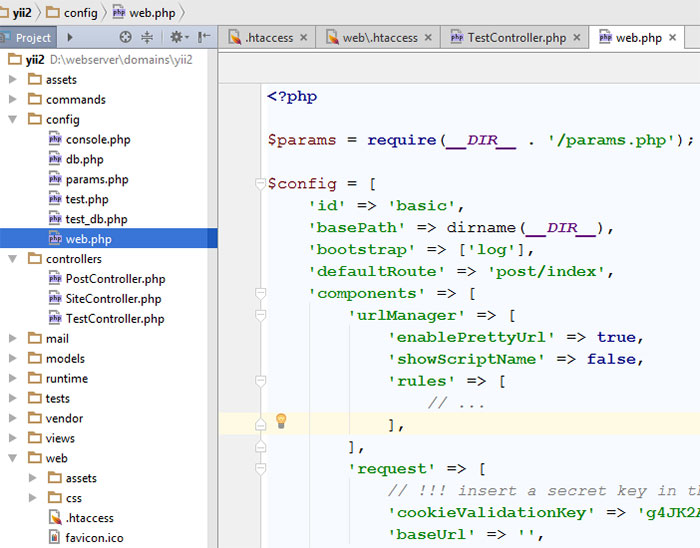Fold the 'components' array code block

[x=260, y=293]
